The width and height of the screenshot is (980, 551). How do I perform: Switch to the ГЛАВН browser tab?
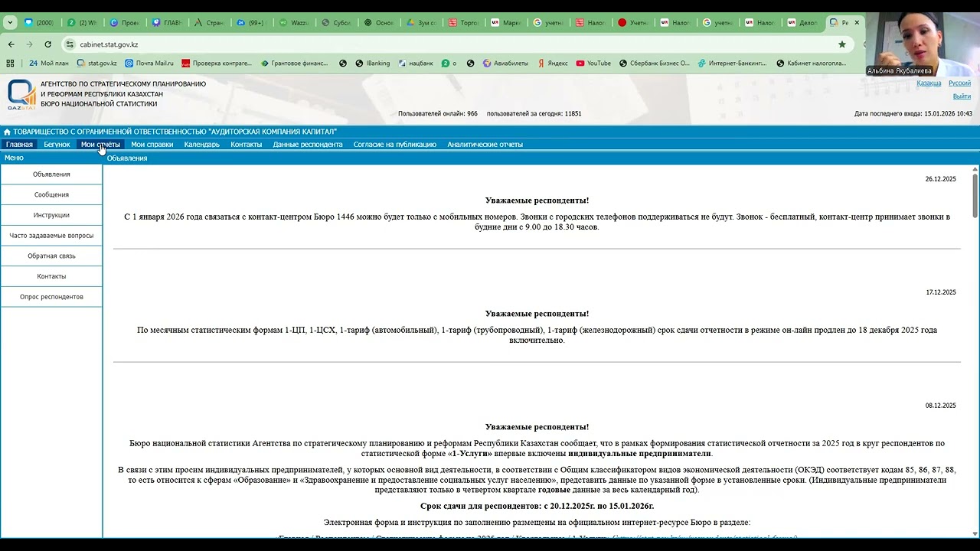point(167,23)
